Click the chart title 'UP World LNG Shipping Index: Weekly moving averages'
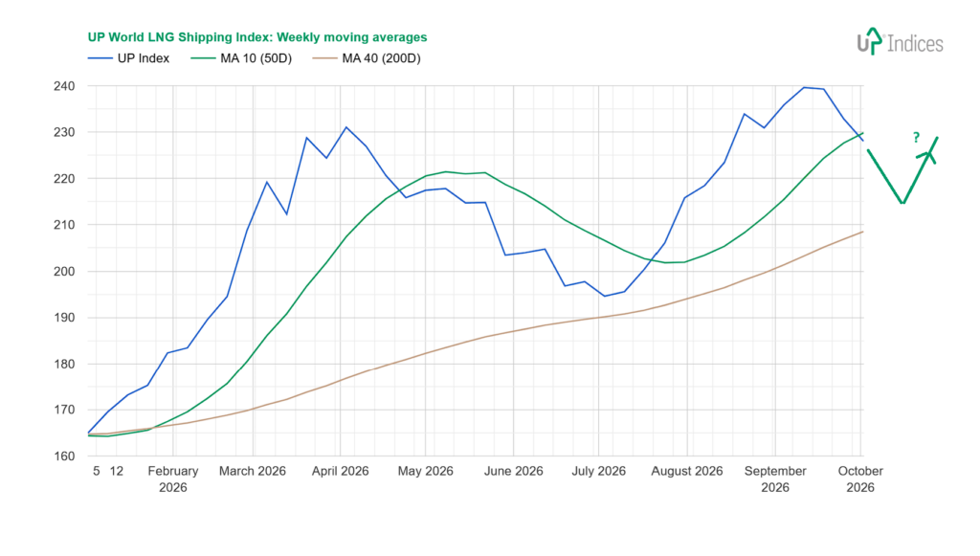This screenshot has width=980, height=556. [x=256, y=37]
